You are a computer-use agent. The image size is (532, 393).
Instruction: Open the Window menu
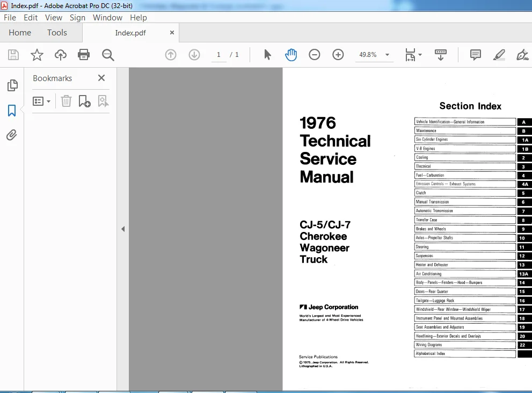[x=107, y=18]
